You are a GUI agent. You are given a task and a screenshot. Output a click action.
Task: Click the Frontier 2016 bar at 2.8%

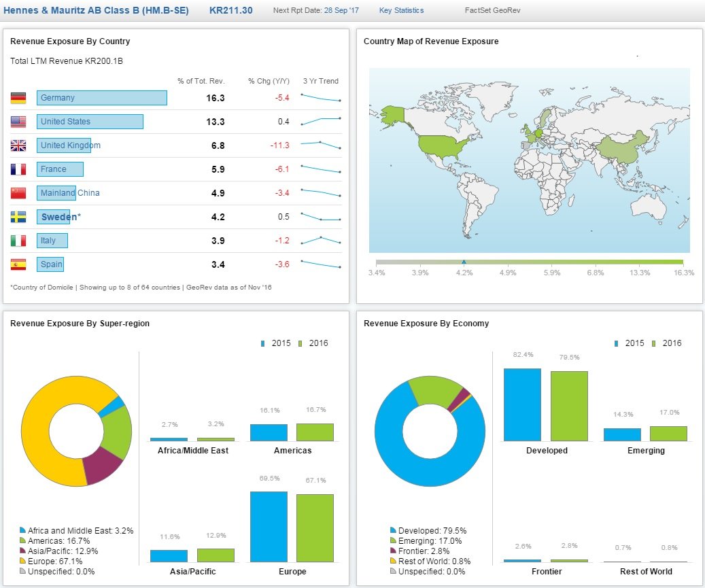point(569,561)
